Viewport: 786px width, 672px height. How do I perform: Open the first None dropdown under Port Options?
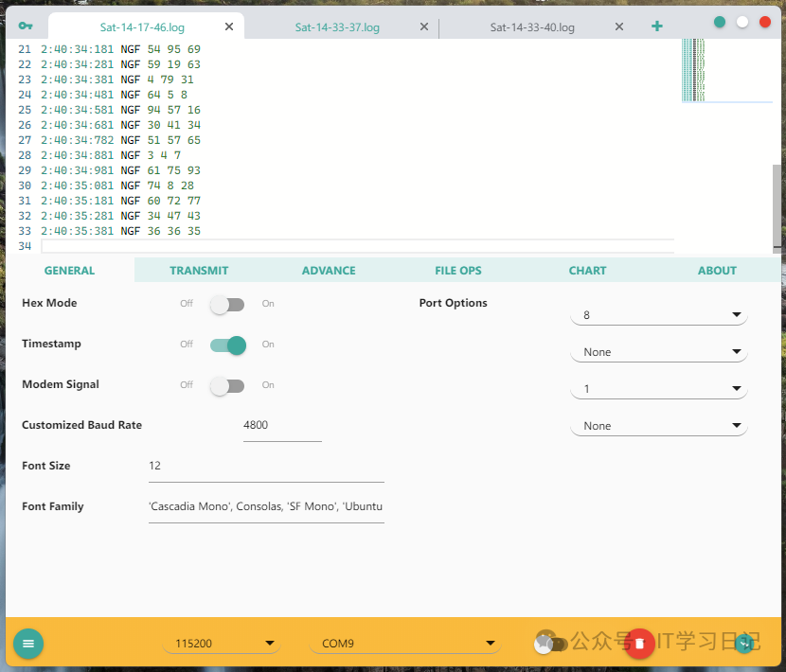(x=659, y=352)
